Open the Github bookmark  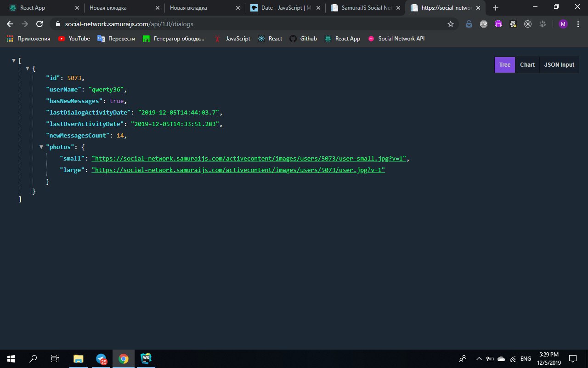[x=303, y=39]
